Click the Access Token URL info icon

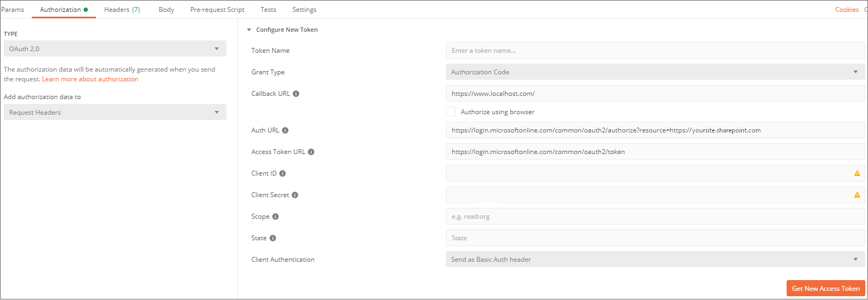click(311, 152)
